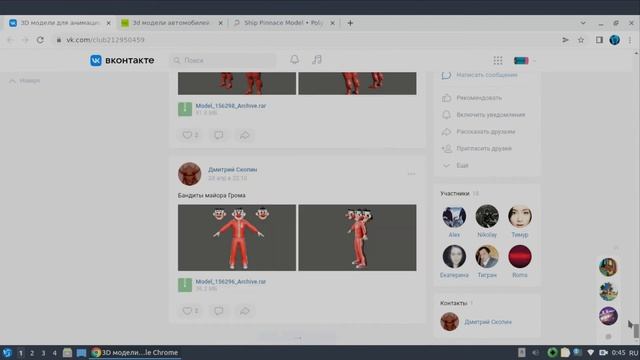Comment on the Model_156298 post
640x360 pixels.
click(219, 135)
